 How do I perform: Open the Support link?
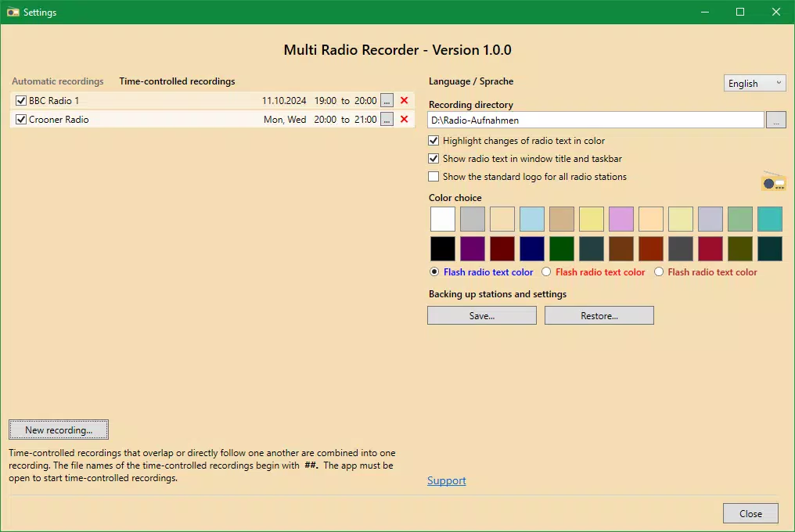coord(446,480)
